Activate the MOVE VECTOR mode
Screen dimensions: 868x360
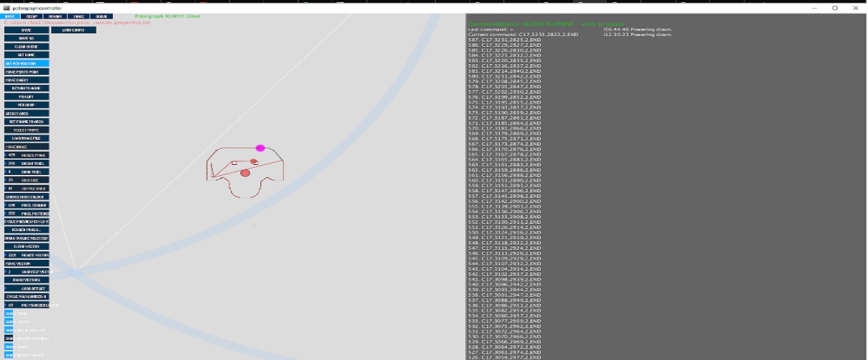coord(27,264)
